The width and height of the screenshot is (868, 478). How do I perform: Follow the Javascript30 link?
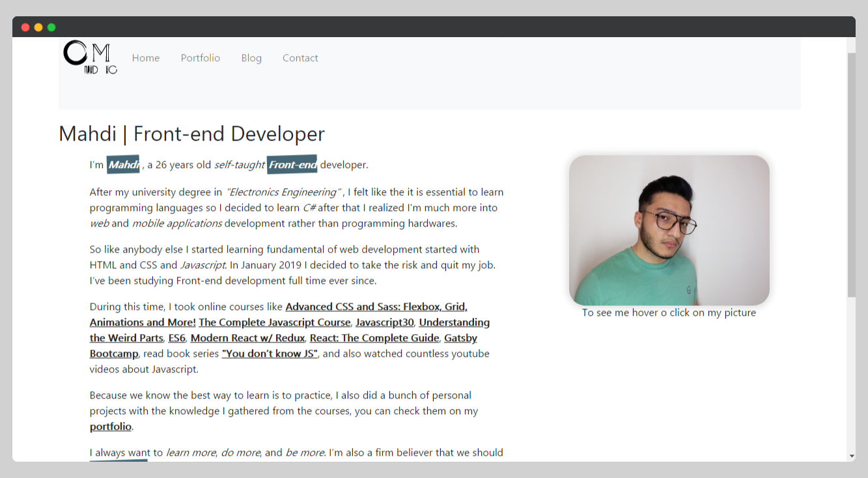click(x=385, y=322)
